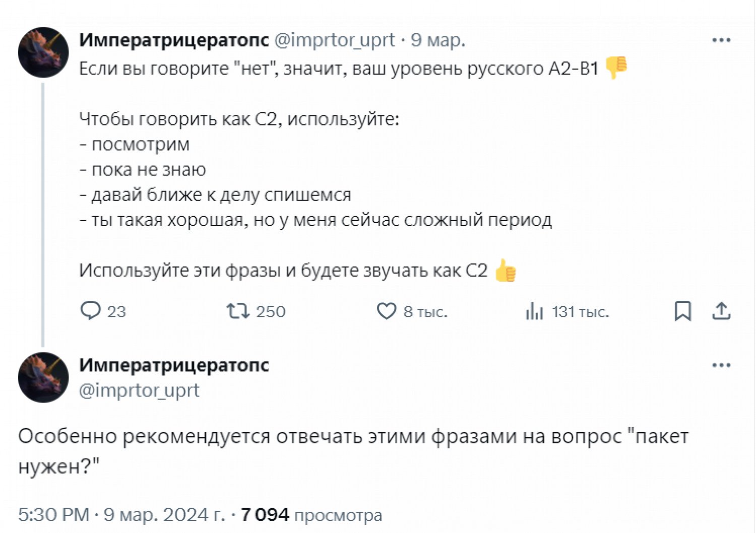Click the first tweet's profile avatar
The height and width of the screenshot is (533, 756).
coord(43,52)
